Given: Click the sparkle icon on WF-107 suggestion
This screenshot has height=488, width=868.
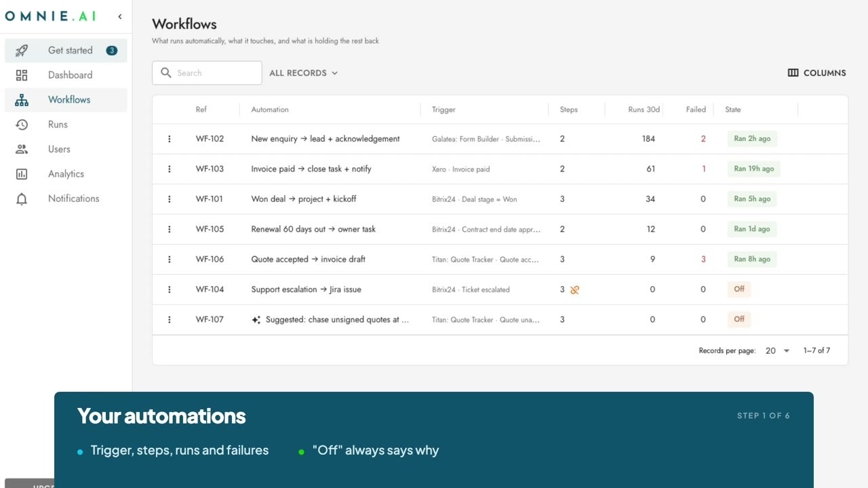Looking at the screenshot, I should point(256,320).
